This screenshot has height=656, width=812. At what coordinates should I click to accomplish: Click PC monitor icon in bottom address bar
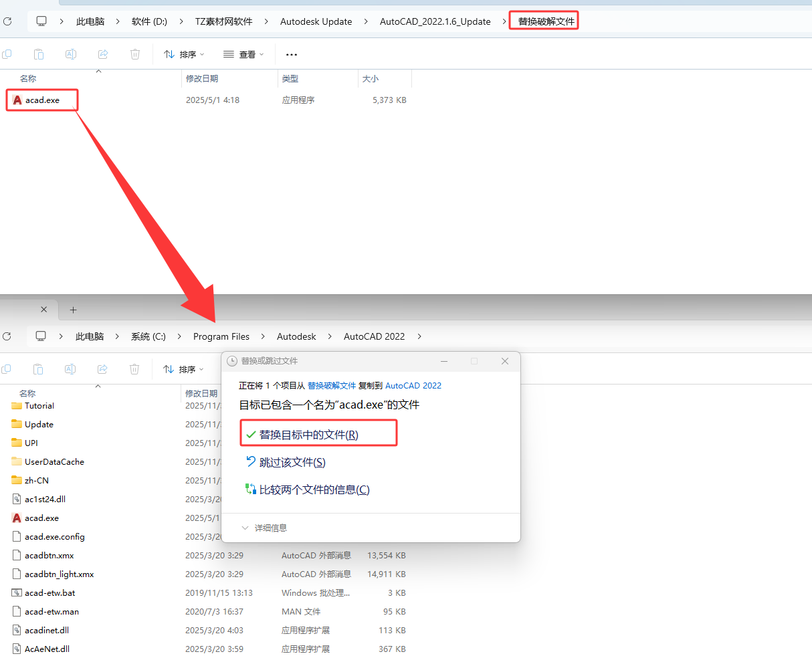pos(41,336)
